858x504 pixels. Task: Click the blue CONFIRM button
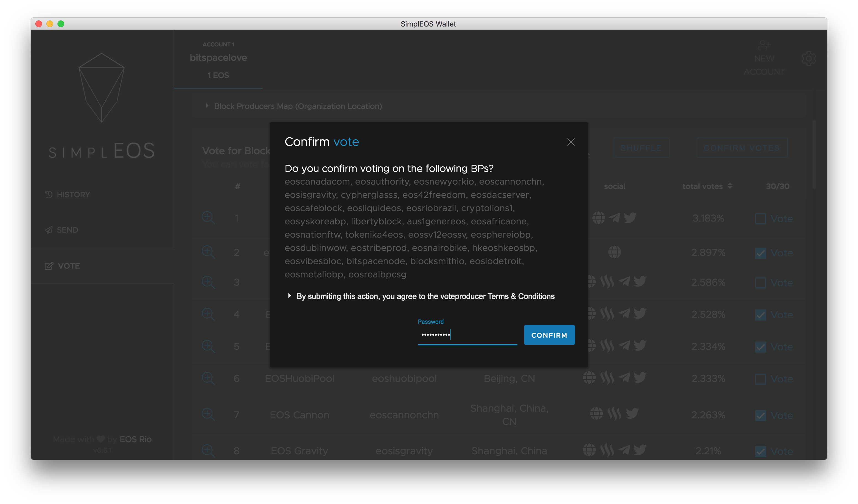(x=549, y=335)
